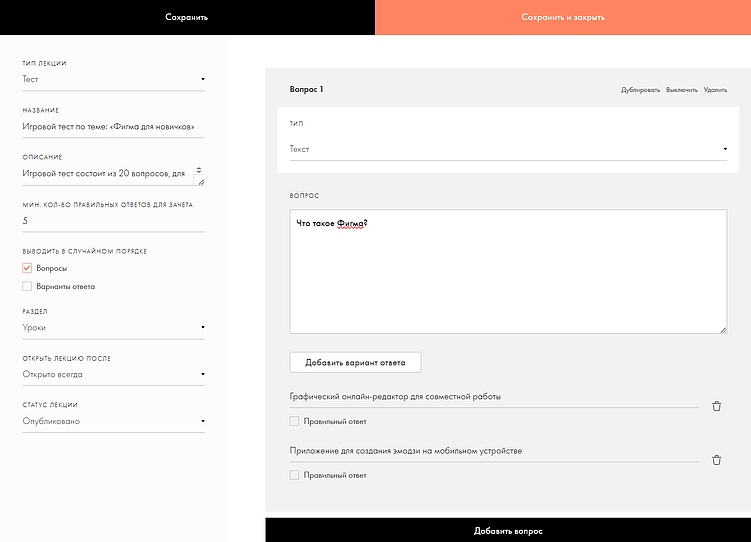Focus the Название input field
This screenshot has width=751, height=542.
[x=114, y=127]
